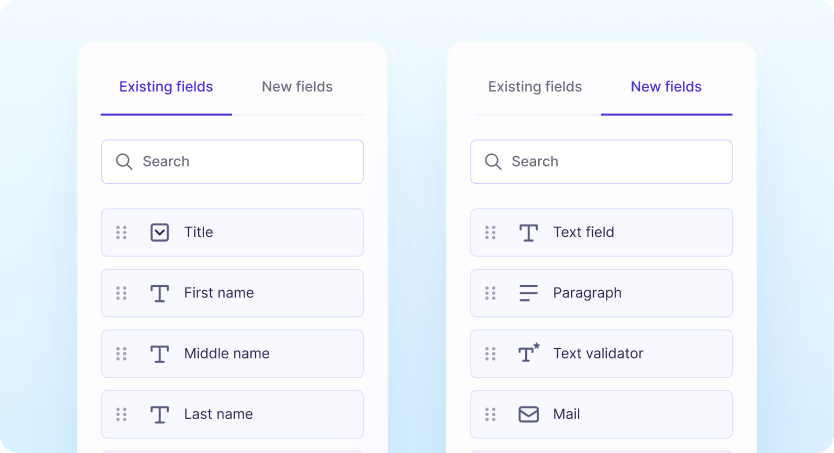This screenshot has width=834, height=453.
Task: Select Existing fields tab in right panel
Action: click(535, 87)
